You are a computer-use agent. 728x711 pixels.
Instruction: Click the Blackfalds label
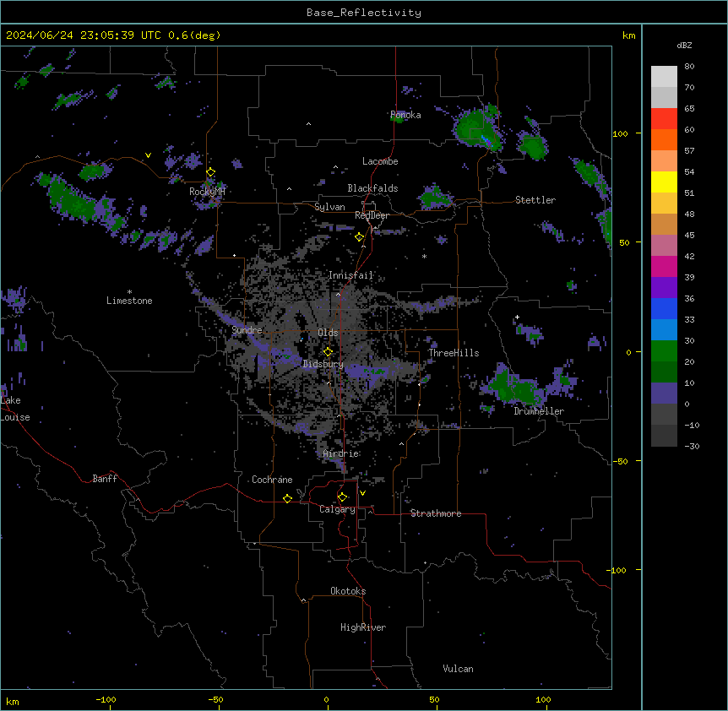(x=372, y=188)
